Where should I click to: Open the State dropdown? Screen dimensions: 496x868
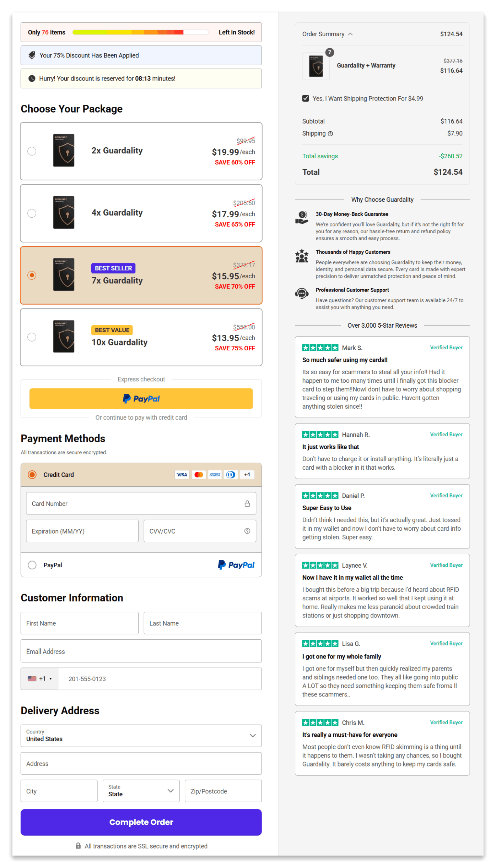141,791
